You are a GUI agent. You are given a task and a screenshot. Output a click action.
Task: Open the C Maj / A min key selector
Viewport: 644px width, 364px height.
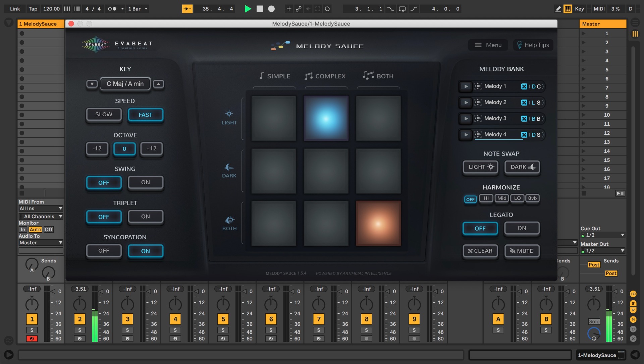(x=125, y=84)
